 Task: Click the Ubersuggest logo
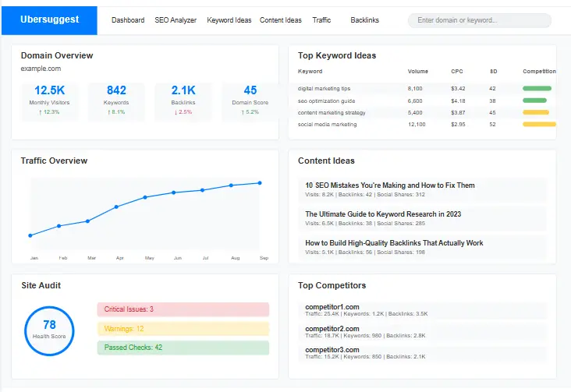click(x=49, y=19)
